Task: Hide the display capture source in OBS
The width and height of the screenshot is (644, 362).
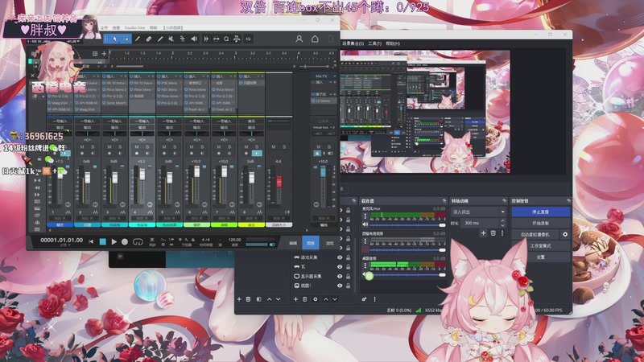Action: (340, 276)
